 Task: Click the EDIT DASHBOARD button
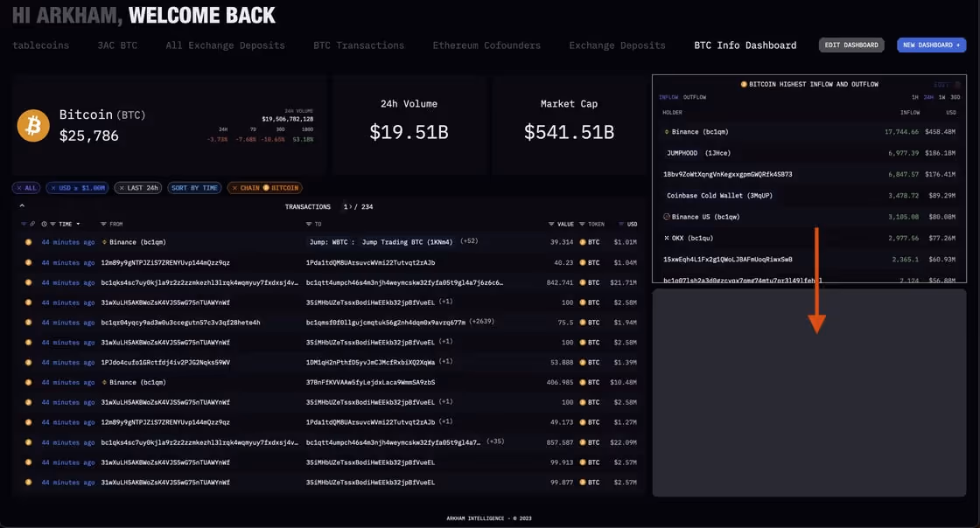coord(850,44)
